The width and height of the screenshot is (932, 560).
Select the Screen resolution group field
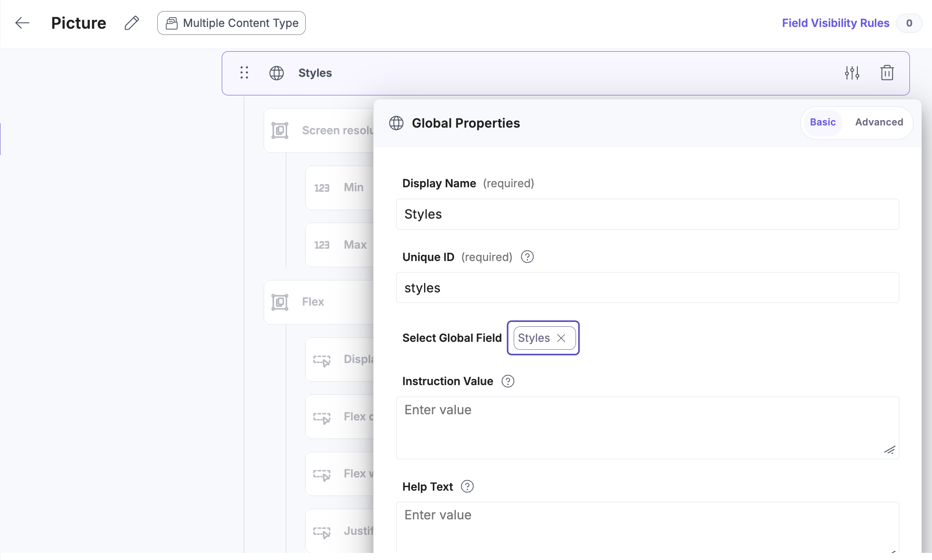pyautogui.click(x=319, y=131)
